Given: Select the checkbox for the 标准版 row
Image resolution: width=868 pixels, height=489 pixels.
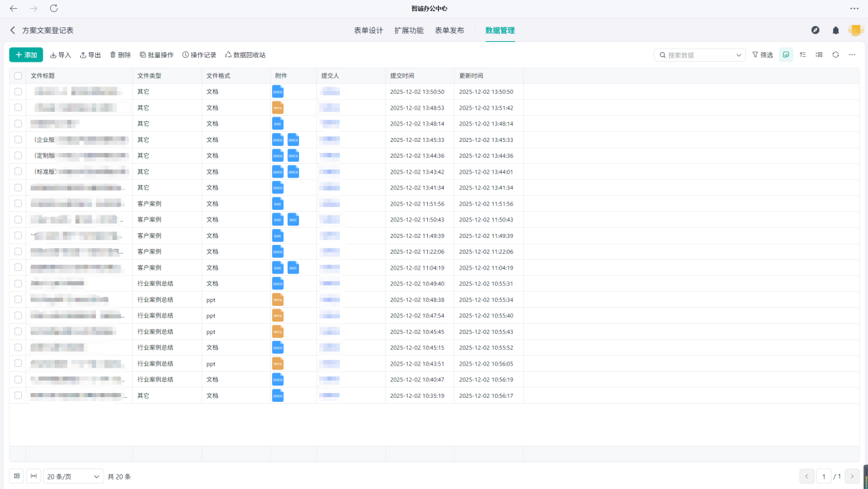Looking at the screenshot, I should click(x=18, y=171).
